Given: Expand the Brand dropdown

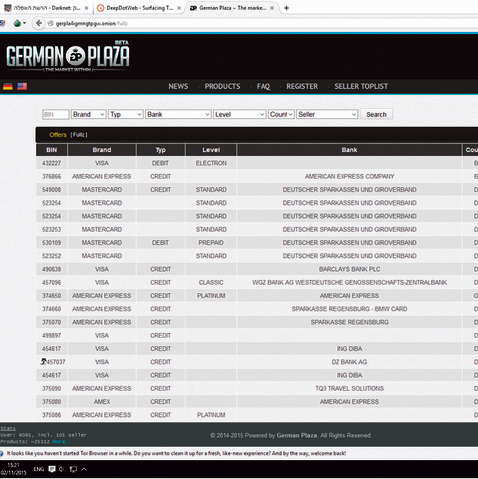Looking at the screenshot, I should click(89, 114).
